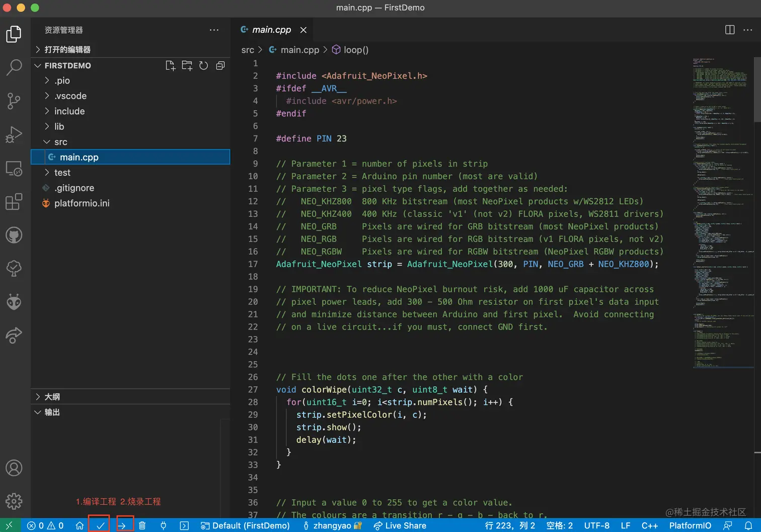Click New File icon in FIRSTDEMO header
761x532 pixels.
(x=171, y=65)
